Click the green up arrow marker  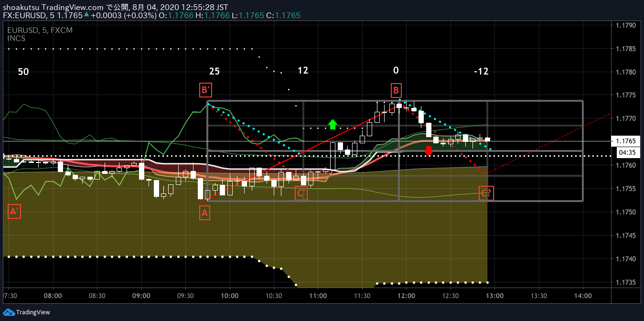(x=333, y=125)
